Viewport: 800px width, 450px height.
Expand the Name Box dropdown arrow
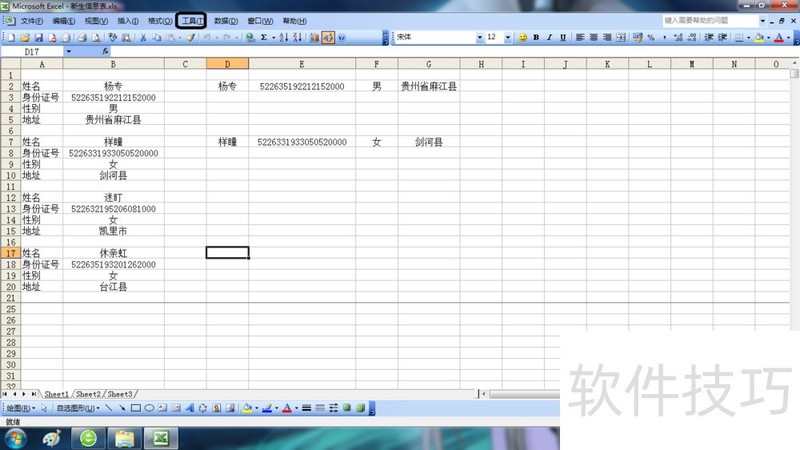(x=68, y=52)
